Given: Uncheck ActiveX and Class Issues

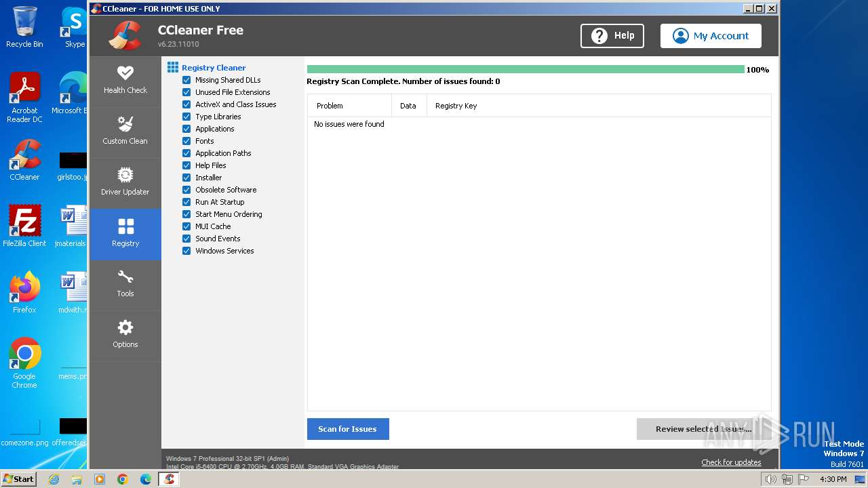Looking at the screenshot, I should coord(186,104).
